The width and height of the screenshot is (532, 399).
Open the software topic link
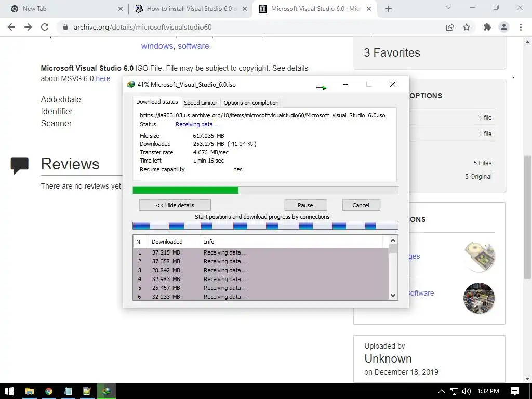pos(193,46)
